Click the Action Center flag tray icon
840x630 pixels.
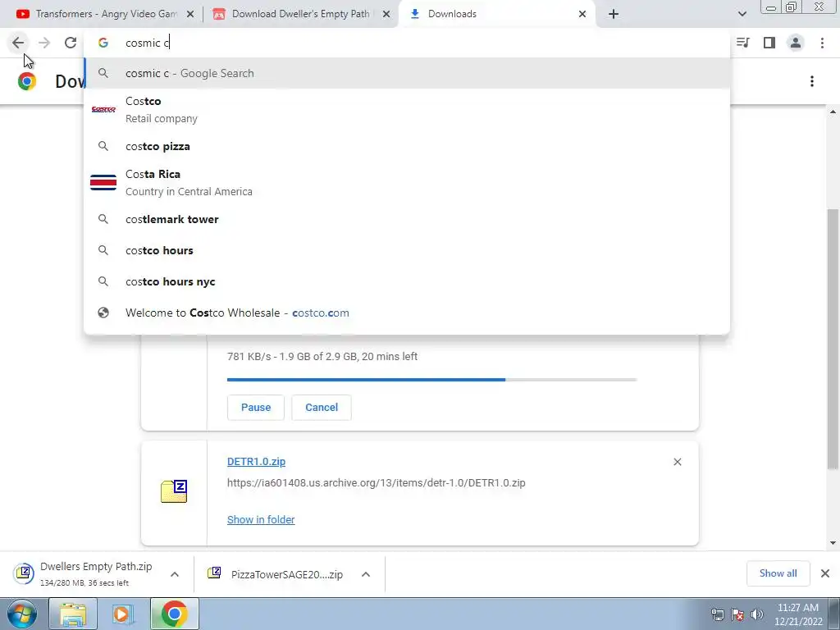(737, 614)
